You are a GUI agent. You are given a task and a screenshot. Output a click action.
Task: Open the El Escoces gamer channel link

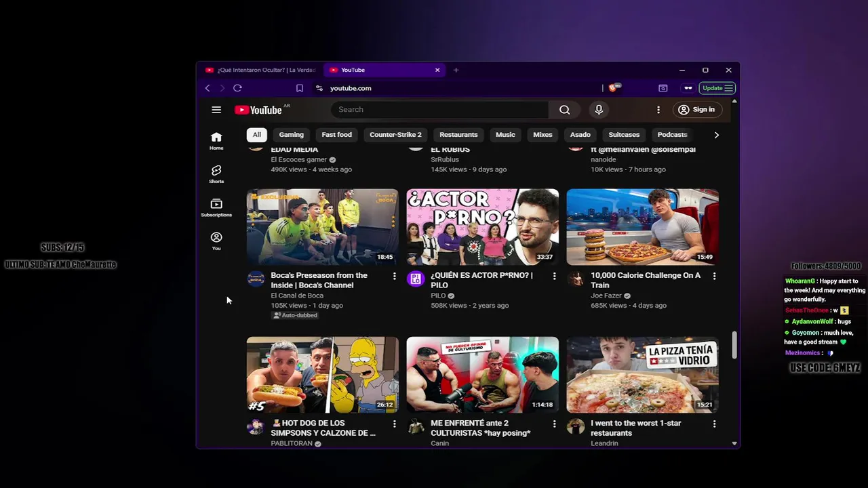[x=298, y=159]
